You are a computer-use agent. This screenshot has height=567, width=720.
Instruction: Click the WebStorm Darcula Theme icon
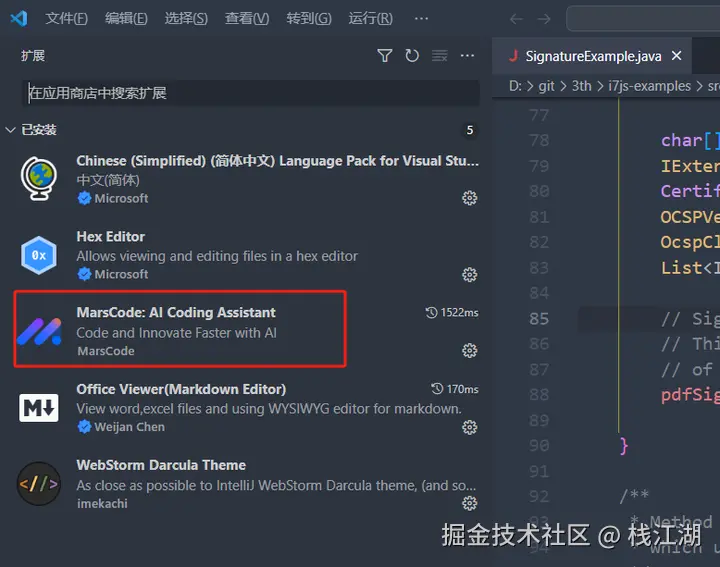(39, 483)
